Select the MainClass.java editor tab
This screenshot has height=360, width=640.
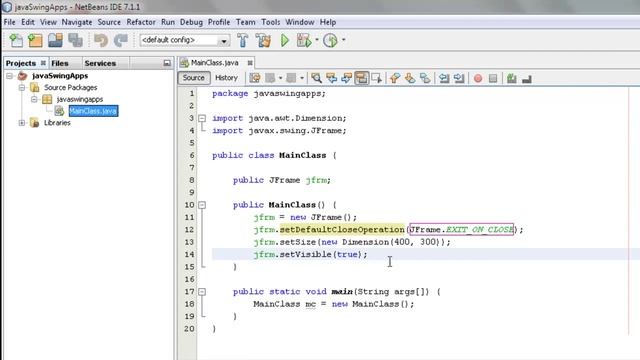click(215, 62)
